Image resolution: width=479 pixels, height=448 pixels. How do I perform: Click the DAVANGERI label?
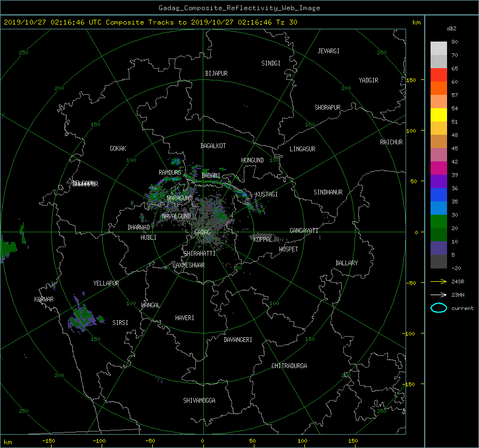click(238, 340)
